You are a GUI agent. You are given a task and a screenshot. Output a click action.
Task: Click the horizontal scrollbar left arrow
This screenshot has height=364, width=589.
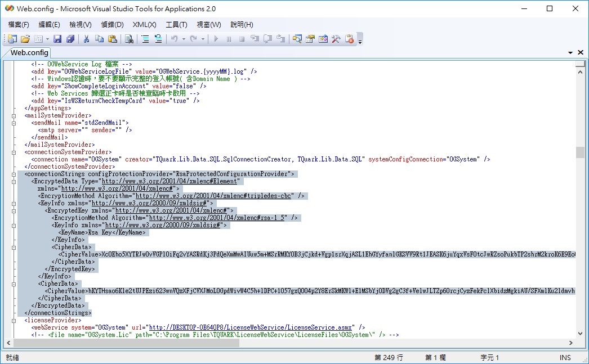point(8,343)
